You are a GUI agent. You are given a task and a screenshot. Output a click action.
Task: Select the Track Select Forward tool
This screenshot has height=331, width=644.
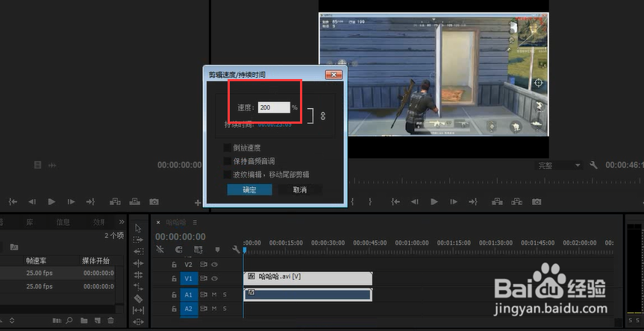coord(138,239)
